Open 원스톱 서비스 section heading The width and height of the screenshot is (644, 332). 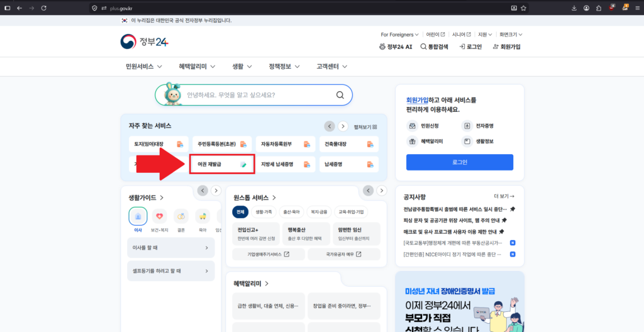255,197
